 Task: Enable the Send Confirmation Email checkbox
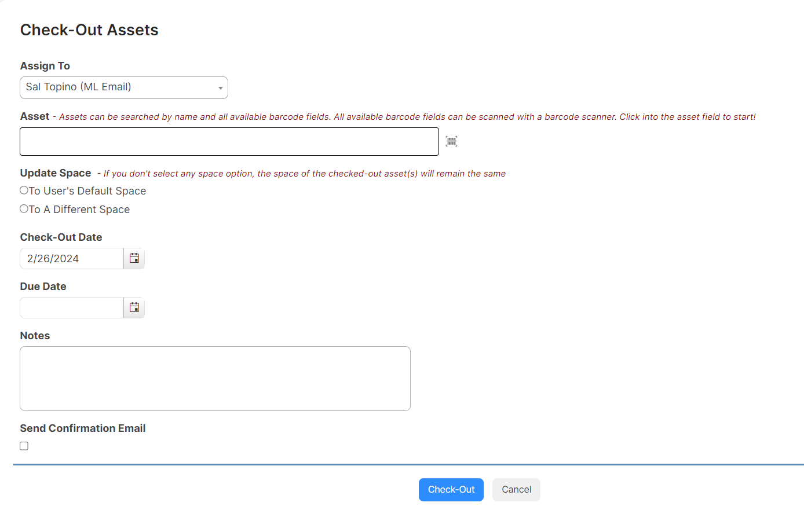pyautogui.click(x=24, y=446)
